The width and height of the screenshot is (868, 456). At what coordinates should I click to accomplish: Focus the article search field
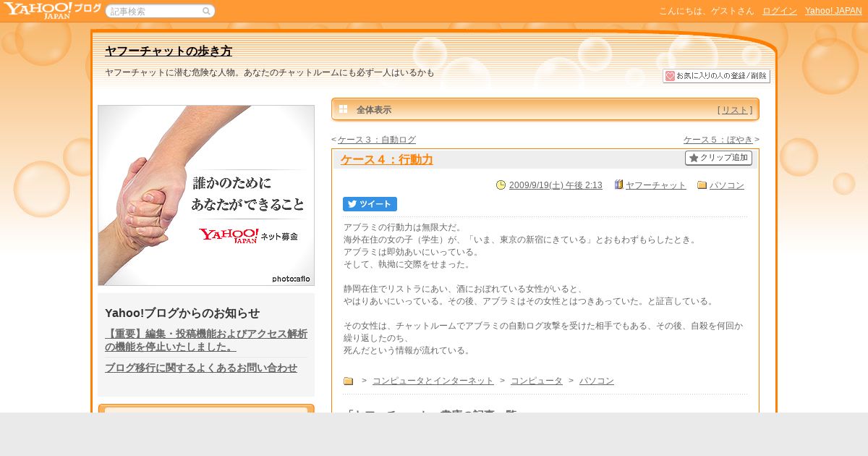point(160,11)
